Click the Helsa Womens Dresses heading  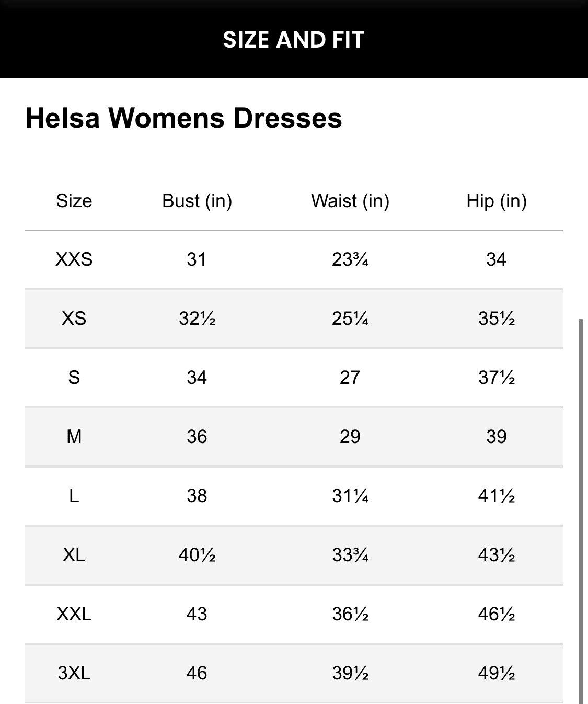[183, 118]
